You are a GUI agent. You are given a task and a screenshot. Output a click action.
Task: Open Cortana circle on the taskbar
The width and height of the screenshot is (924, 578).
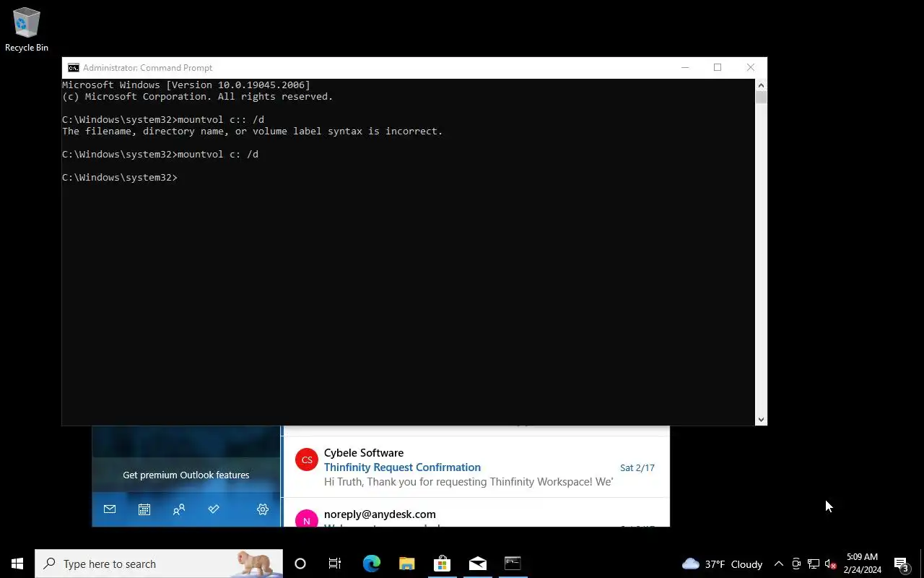tap(300, 564)
